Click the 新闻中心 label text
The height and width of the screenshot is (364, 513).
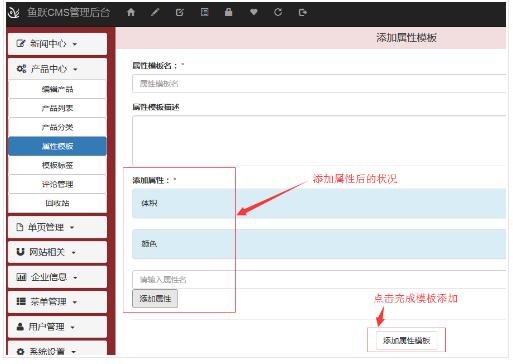coord(48,44)
